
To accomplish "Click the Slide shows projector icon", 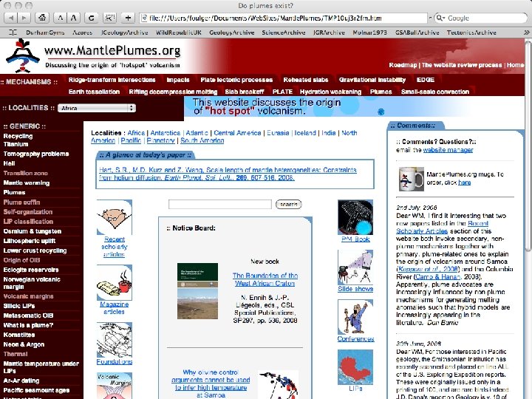I will (x=355, y=267).
